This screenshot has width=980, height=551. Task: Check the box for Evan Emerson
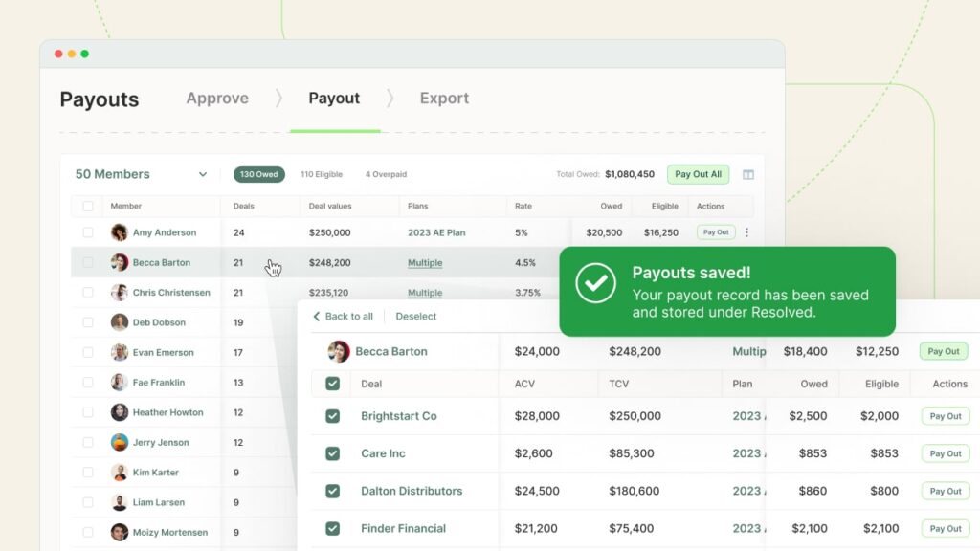[x=87, y=352]
